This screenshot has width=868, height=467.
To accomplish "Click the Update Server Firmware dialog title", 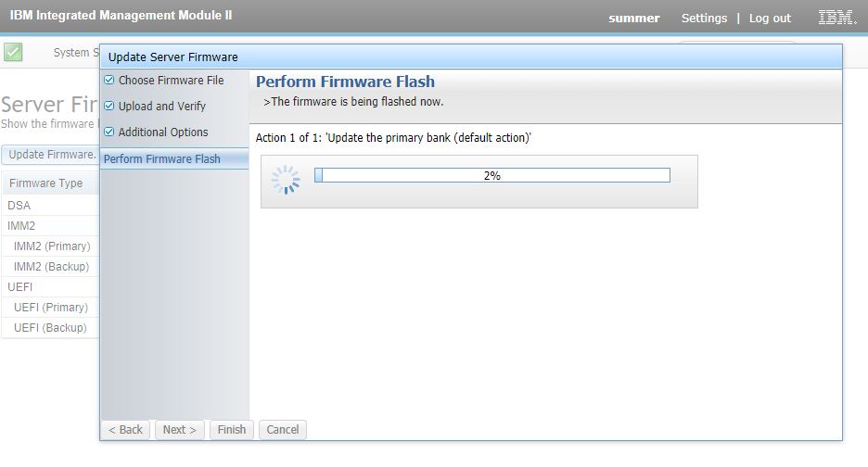I will 172,57.
